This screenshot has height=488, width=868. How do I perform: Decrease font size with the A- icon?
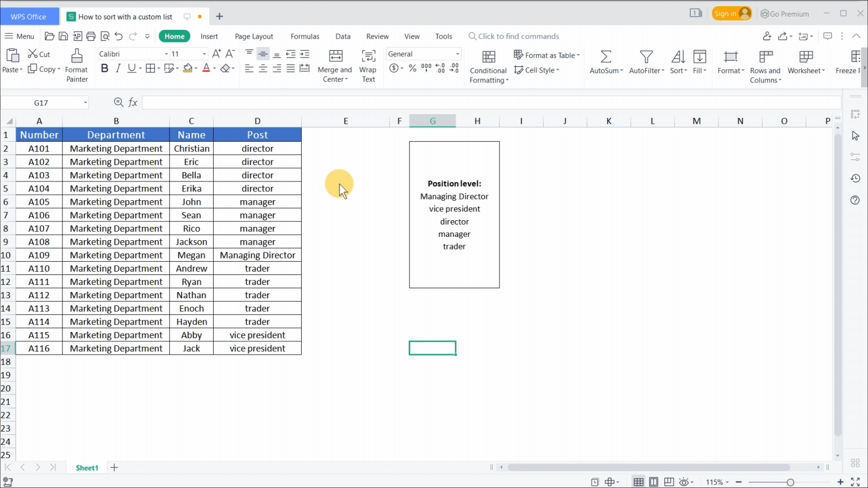click(230, 54)
